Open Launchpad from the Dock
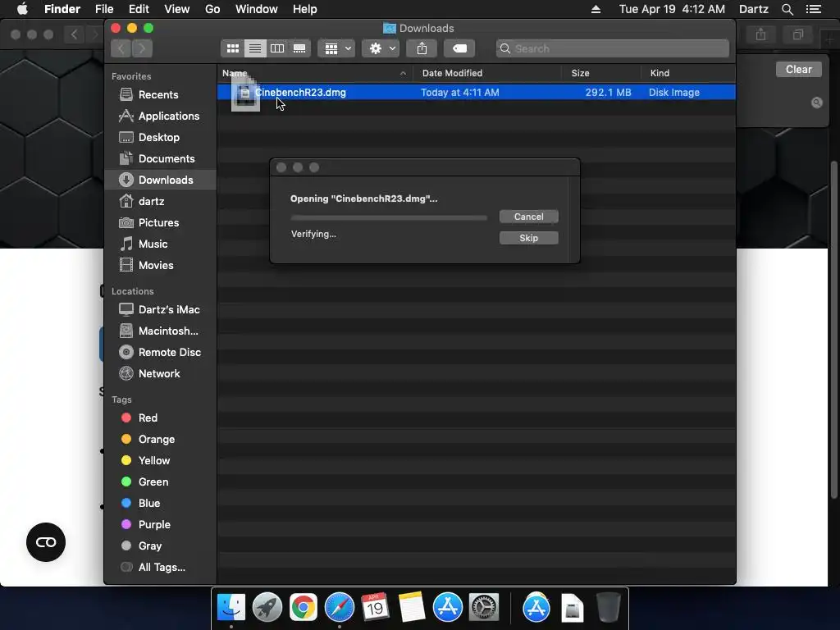The width and height of the screenshot is (840, 630). (267, 608)
